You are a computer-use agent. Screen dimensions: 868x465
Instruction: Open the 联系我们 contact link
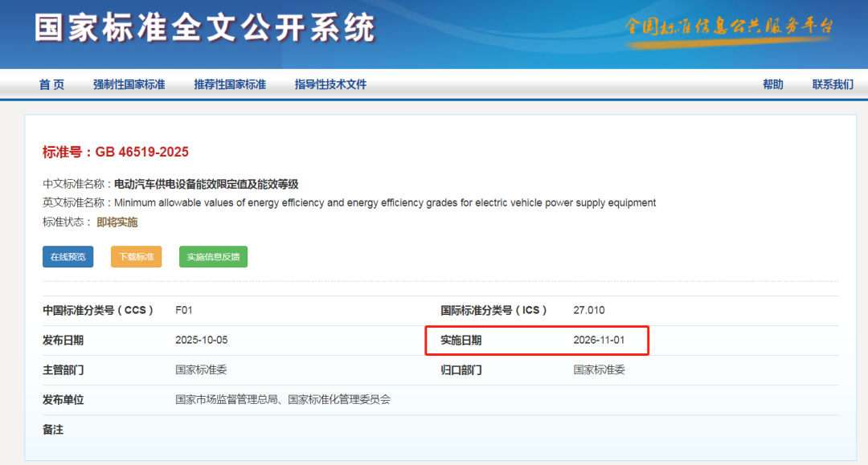point(833,84)
